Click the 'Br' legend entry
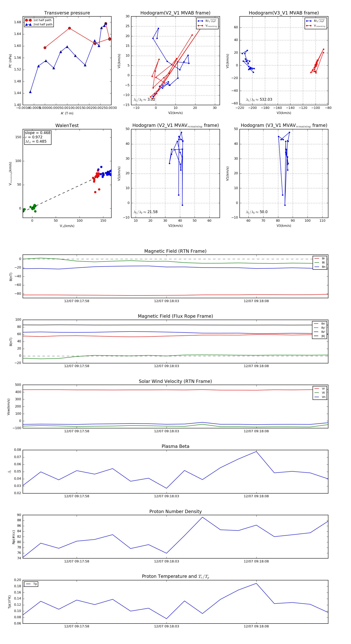This screenshot has width=351, height=644. click(320, 259)
